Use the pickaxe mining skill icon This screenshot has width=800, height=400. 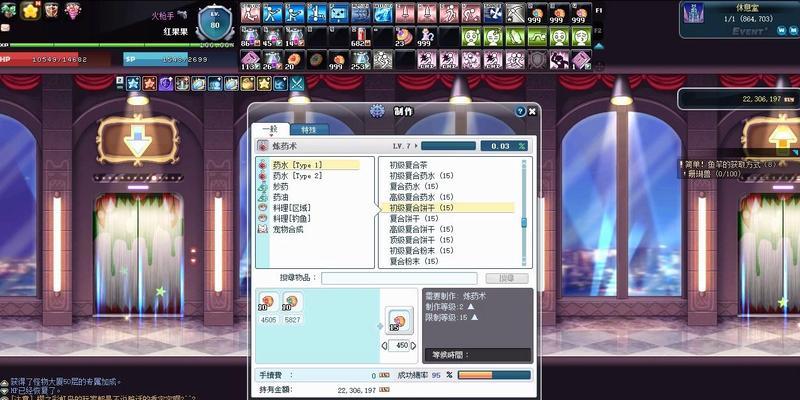(x=515, y=13)
